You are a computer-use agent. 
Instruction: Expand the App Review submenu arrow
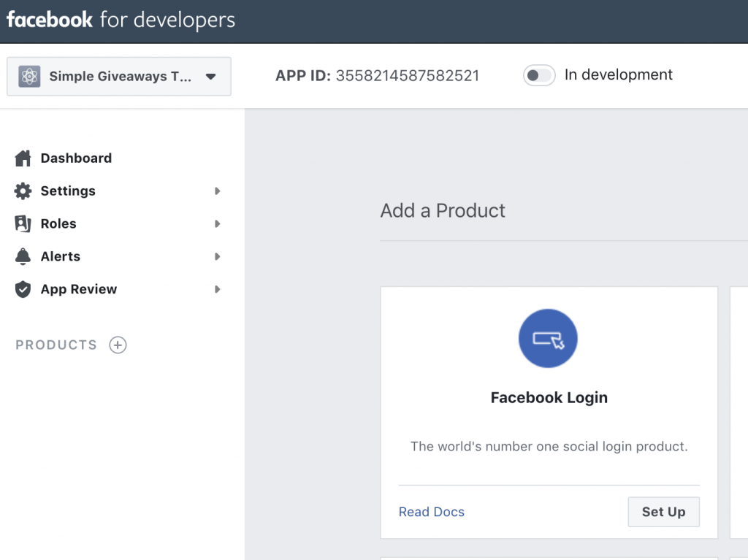pyautogui.click(x=217, y=289)
